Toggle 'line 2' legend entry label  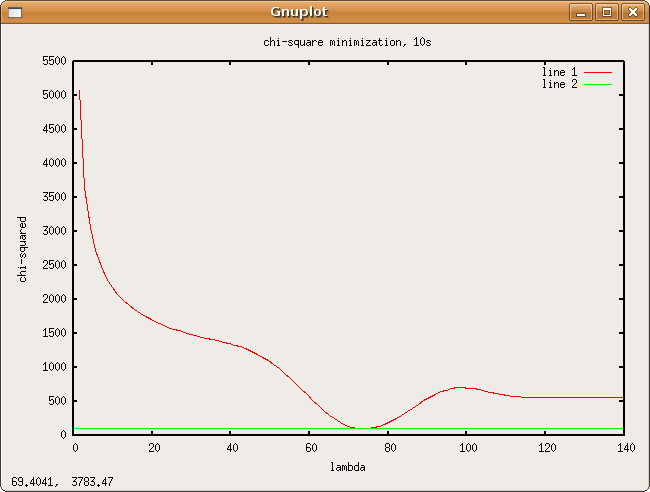click(559, 84)
